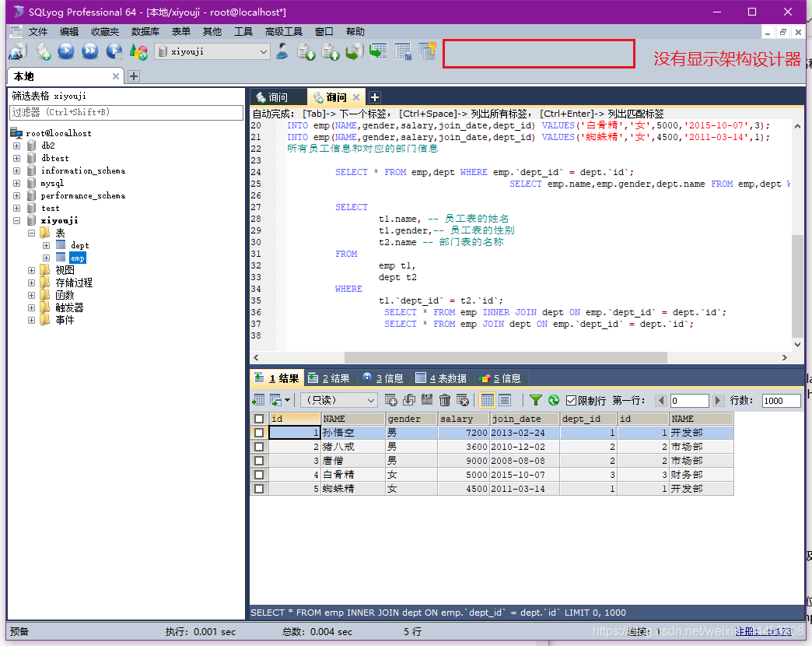
Task: Open the 高级工具 menu
Action: click(283, 32)
